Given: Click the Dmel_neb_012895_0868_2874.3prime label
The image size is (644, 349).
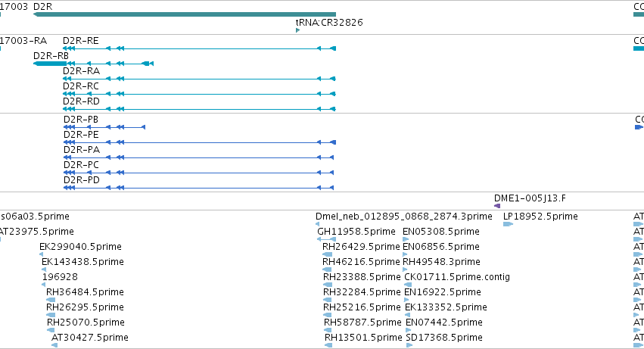Looking at the screenshot, I should (x=404, y=217).
